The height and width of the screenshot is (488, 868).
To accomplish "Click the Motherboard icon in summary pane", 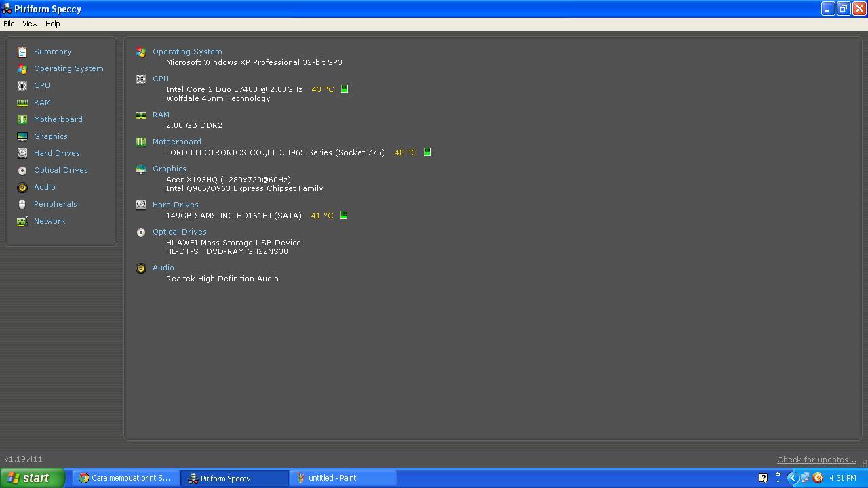I will pos(141,142).
